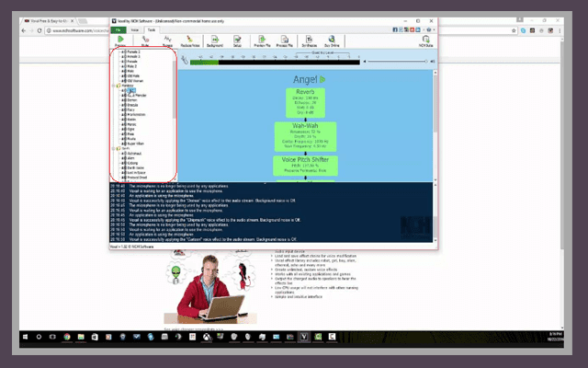Open the Voice Pitch Shifter effect
The image size is (588, 368).
tap(304, 166)
